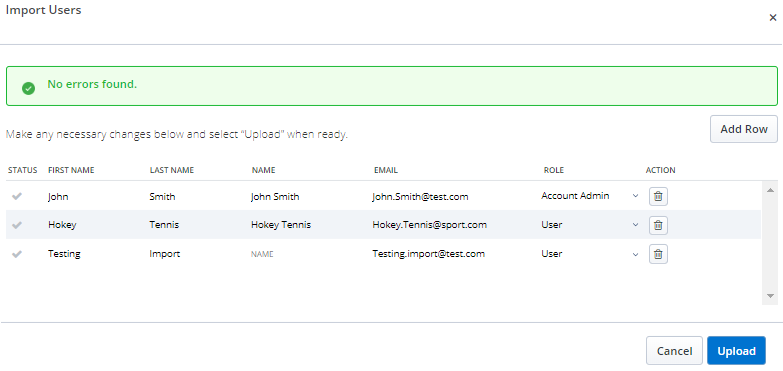Edit the John.Smith@test.com email field
This screenshot has width=783, height=371.
[x=452, y=196]
